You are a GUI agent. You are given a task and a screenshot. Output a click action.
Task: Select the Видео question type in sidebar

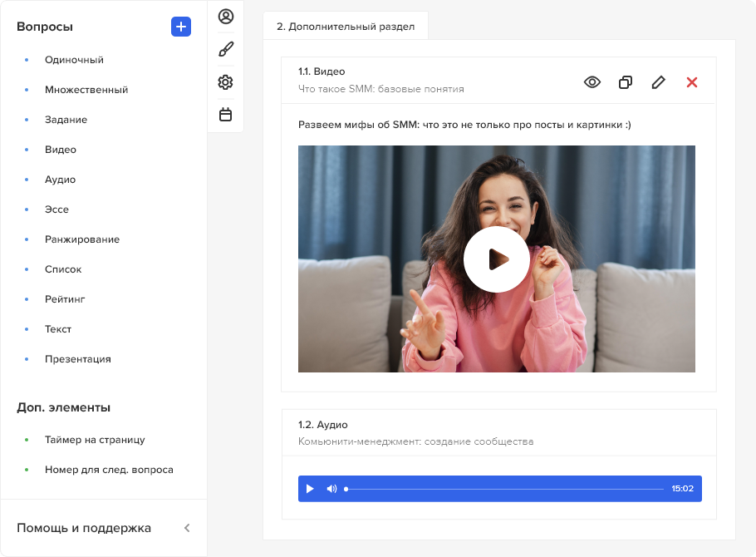(61, 150)
